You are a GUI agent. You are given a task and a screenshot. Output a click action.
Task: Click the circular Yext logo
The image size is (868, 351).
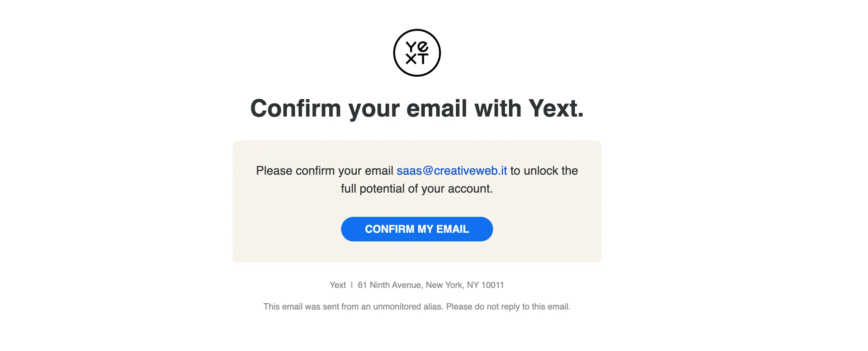(417, 53)
